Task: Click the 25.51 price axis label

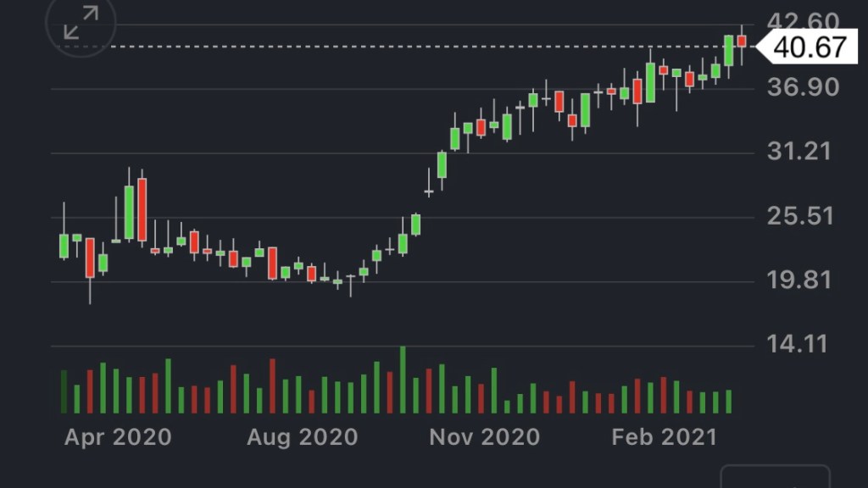Action: pos(801,216)
